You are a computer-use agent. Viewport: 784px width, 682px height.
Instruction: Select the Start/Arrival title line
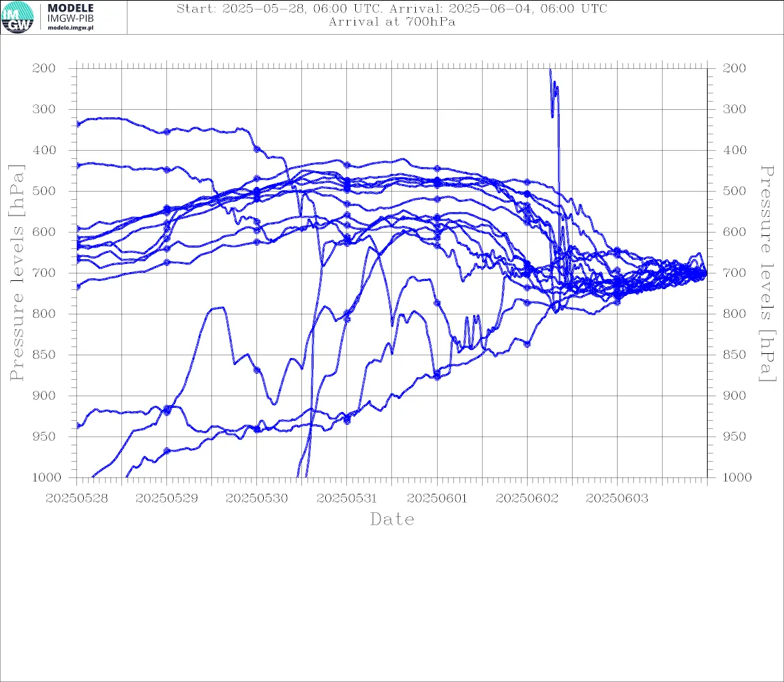392,8
